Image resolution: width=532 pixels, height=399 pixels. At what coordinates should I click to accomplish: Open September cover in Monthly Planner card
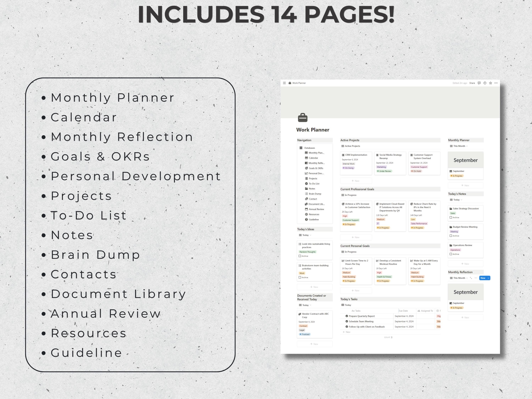pos(466,160)
